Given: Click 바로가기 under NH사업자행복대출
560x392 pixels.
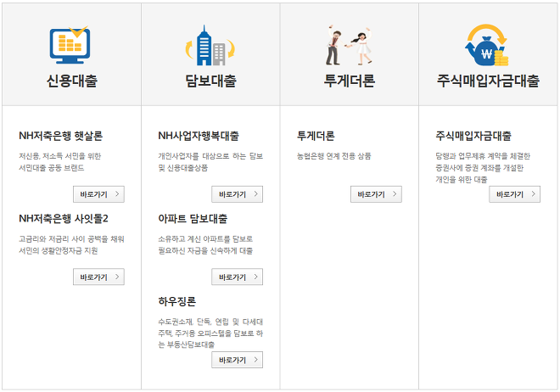Looking at the screenshot, I should click(x=237, y=194).
